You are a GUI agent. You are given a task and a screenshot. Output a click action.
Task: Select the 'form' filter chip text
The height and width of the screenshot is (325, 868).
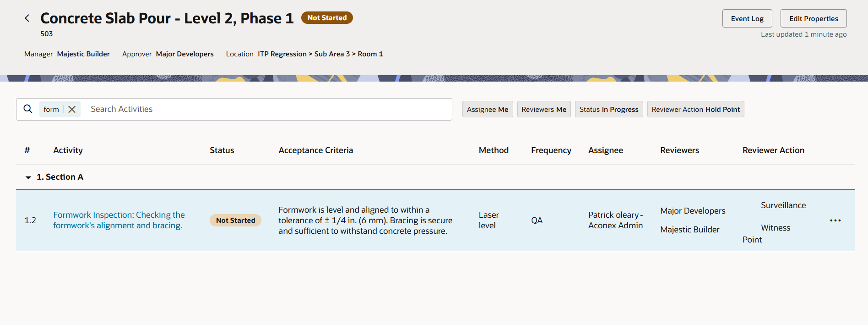[51, 109]
